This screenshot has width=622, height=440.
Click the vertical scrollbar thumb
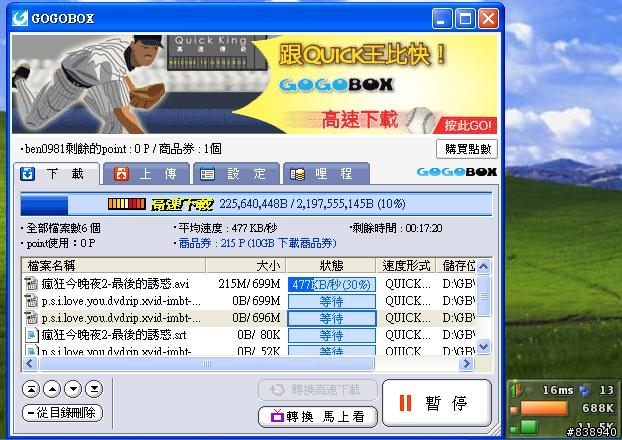tap(484, 296)
